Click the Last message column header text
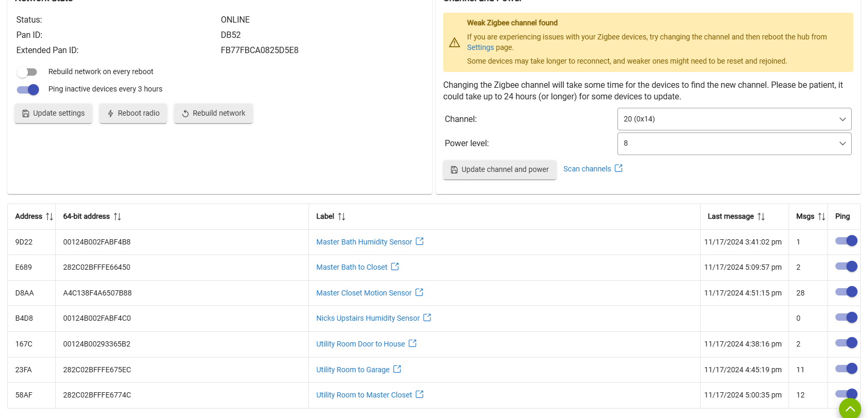868x418 pixels. 731,217
